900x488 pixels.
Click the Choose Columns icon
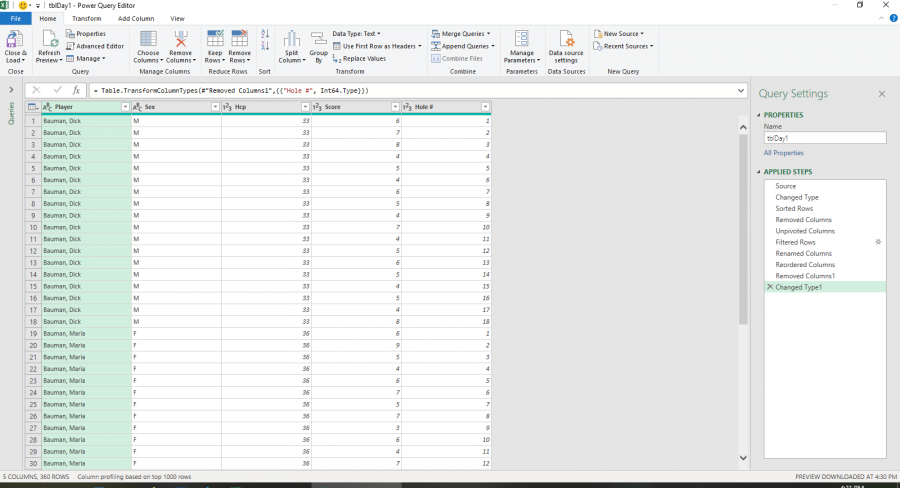pos(148,39)
